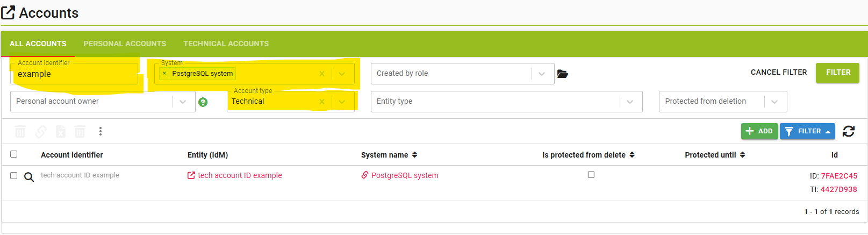This screenshot has height=235, width=868.
Task: Expand the Protected from deletion dropdown
Action: (774, 102)
